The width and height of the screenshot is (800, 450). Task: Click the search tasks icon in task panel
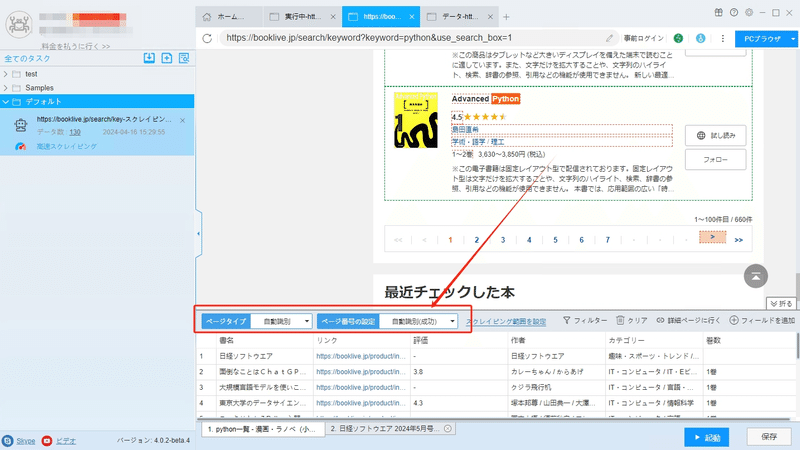[x=184, y=58]
